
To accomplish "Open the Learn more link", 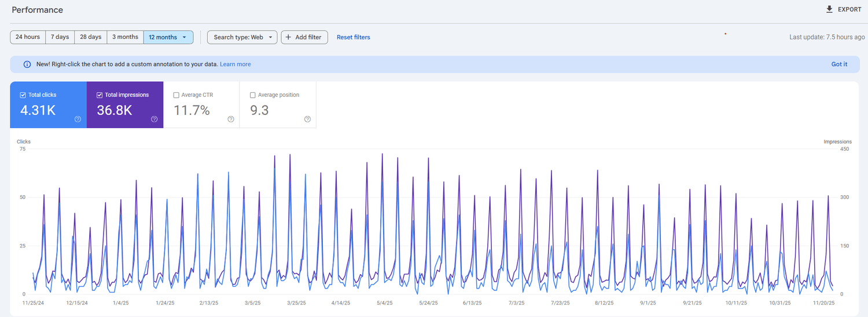I will (235, 64).
